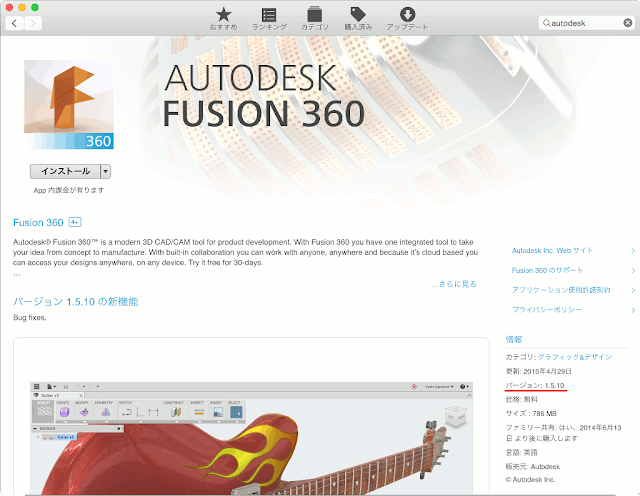Click the AUTODESK FUSION 360 banner title
This screenshot has width=640, height=496.
point(264,96)
